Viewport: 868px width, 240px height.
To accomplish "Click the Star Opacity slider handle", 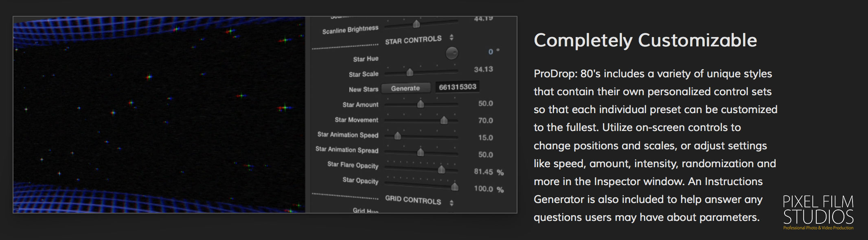I will click(455, 187).
